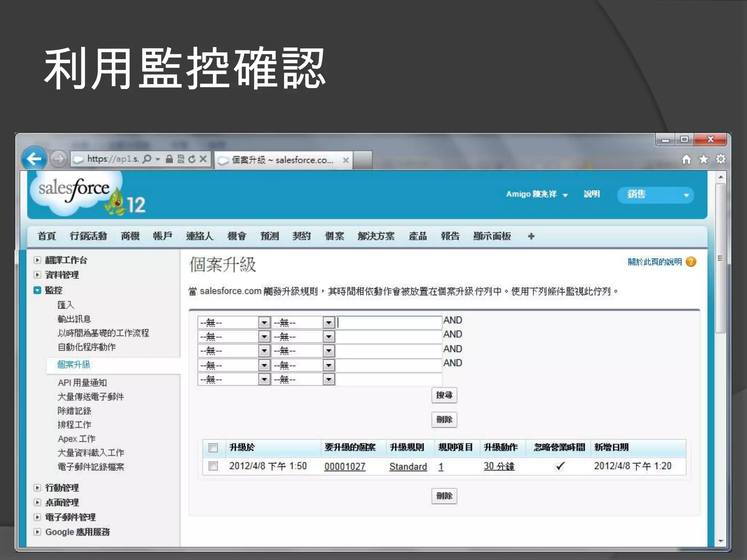Check the select-all checkbox in table header
The width and height of the screenshot is (747, 560).
[213, 447]
